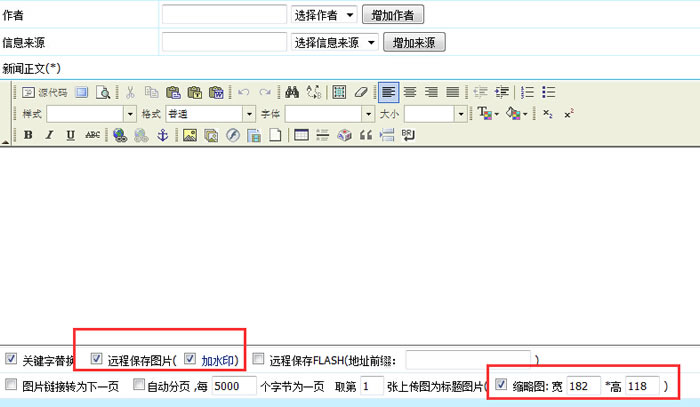
Task: Toggle bold formatting
Action: coord(28,135)
